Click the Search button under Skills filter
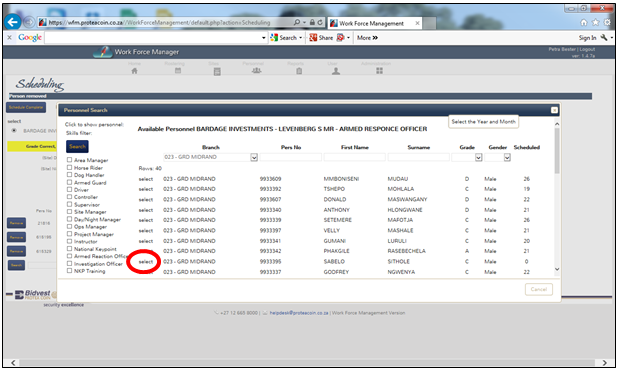Viewport: 618px width, 371px height. pos(77,146)
